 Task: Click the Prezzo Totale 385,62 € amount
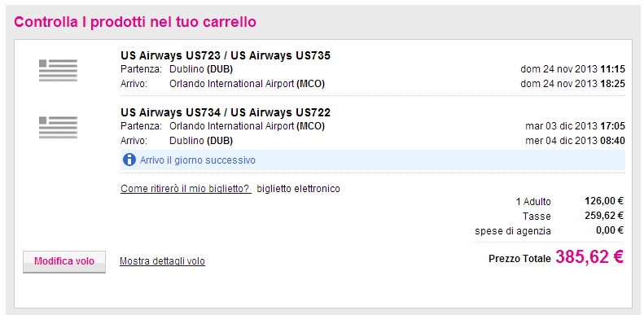tap(589, 257)
